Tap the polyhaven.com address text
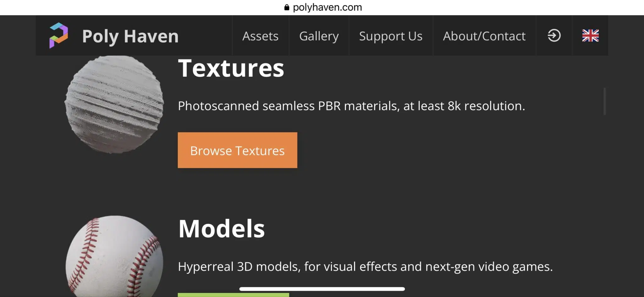Screen dimensions: 644x297 click(327, 7)
